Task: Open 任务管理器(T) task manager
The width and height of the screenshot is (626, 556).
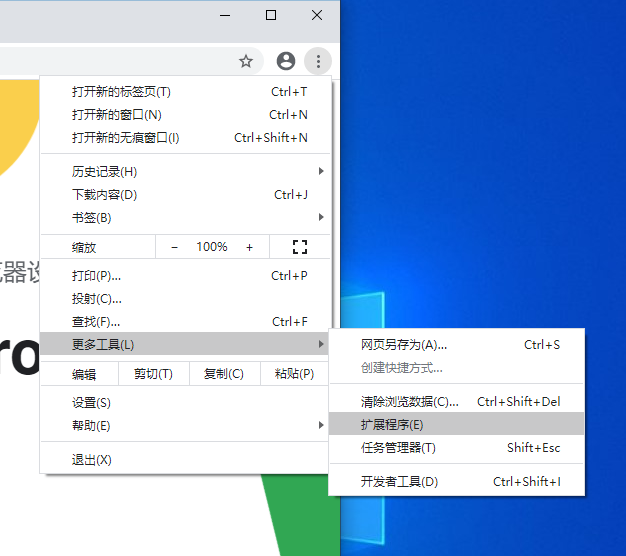Action: click(x=456, y=447)
